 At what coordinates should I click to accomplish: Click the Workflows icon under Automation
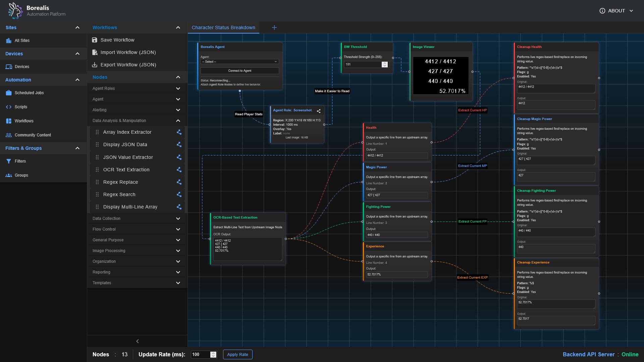click(x=8, y=121)
